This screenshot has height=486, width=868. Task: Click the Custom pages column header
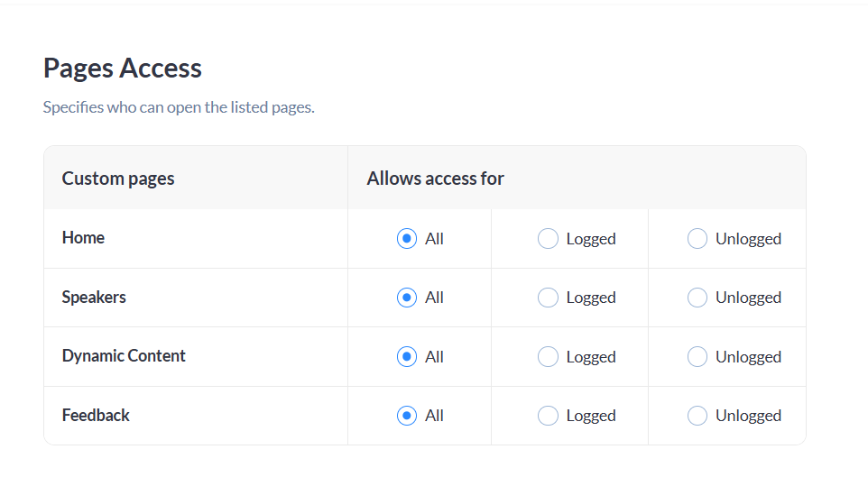[118, 179]
